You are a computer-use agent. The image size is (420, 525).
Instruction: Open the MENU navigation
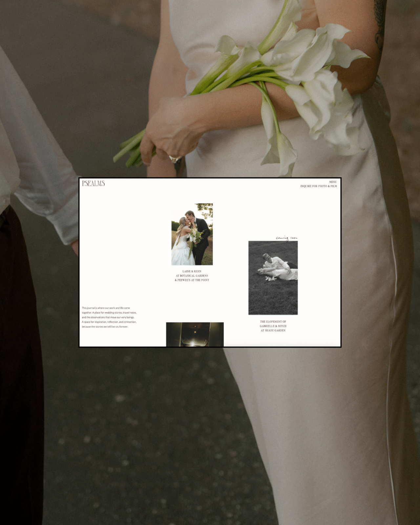point(333,182)
